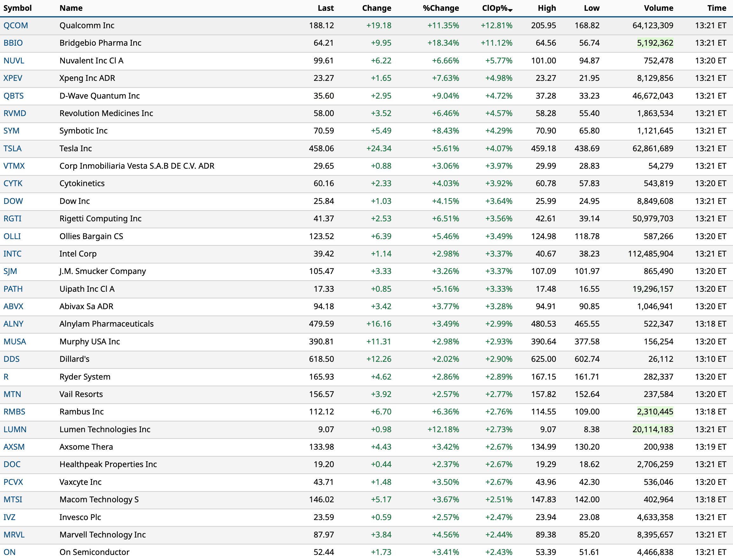Click the Last column header
The image size is (733, 560).
[x=325, y=8]
